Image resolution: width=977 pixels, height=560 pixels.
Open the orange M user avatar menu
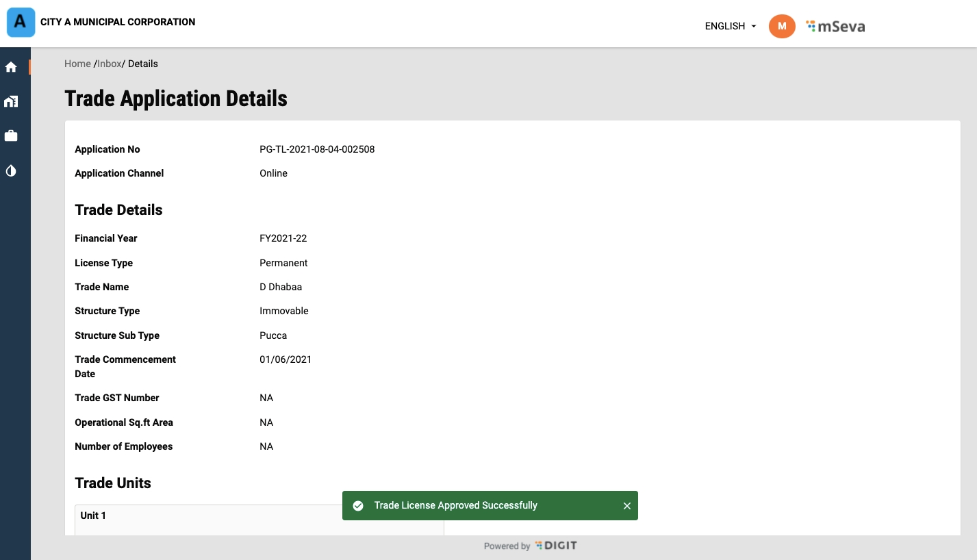click(x=782, y=26)
